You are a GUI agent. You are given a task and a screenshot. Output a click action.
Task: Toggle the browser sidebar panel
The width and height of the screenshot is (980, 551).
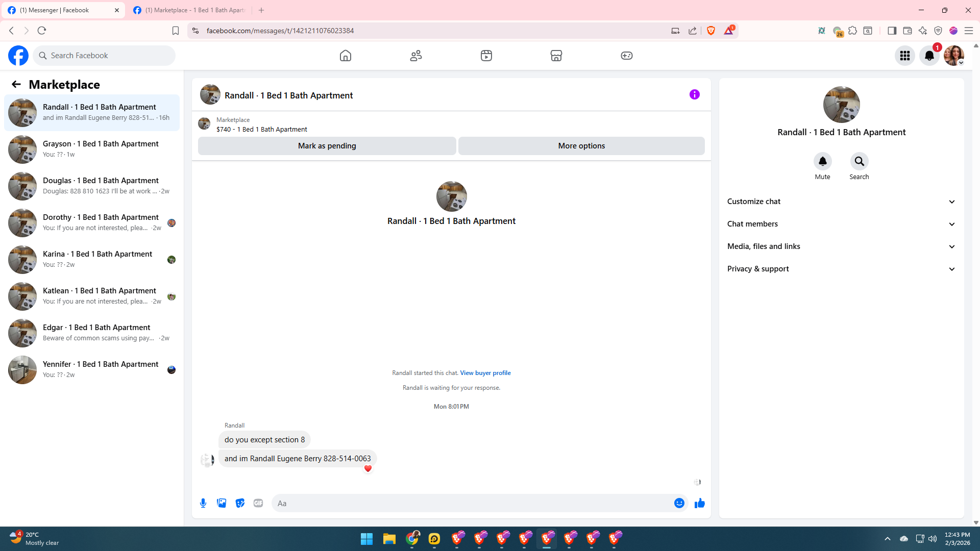[x=892, y=31]
